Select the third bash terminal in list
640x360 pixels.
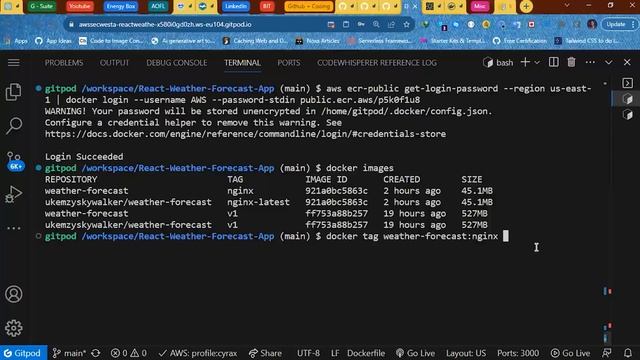point(628,115)
